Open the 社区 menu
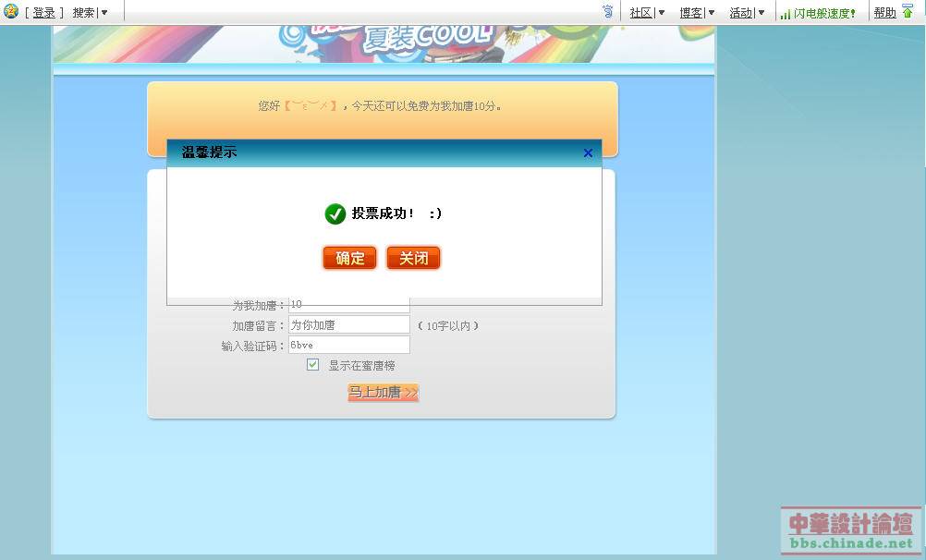Viewport: 926px width, 560px height. pos(640,12)
